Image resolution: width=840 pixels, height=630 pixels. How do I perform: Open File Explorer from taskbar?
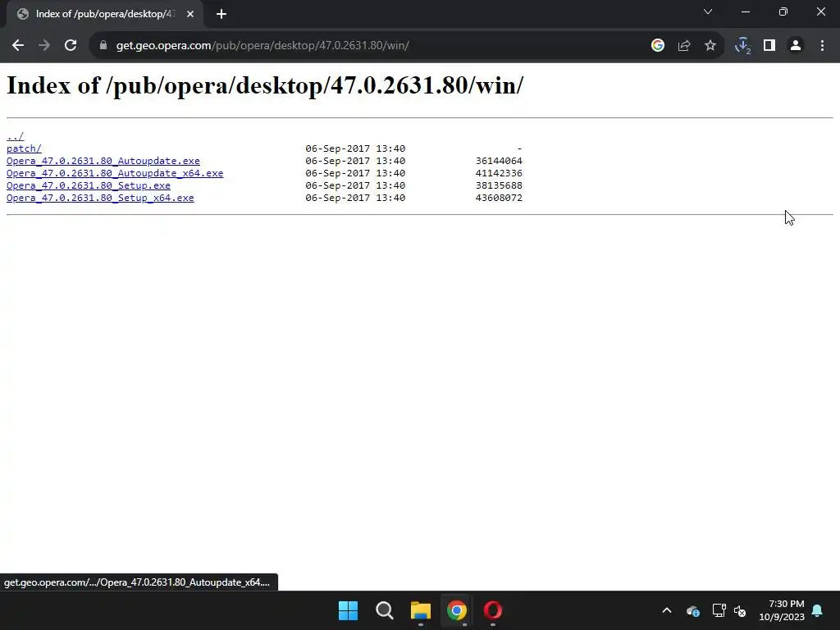point(421,610)
